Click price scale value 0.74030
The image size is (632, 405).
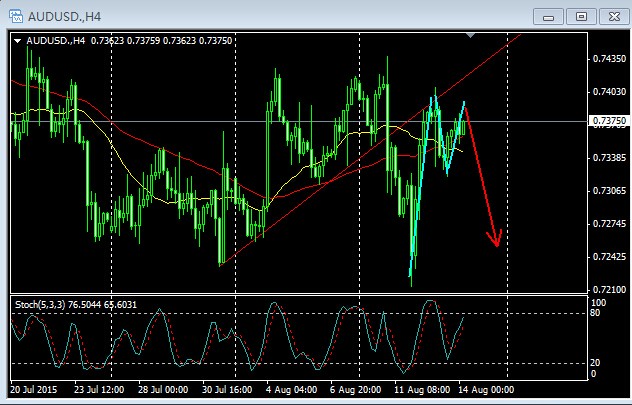click(609, 92)
